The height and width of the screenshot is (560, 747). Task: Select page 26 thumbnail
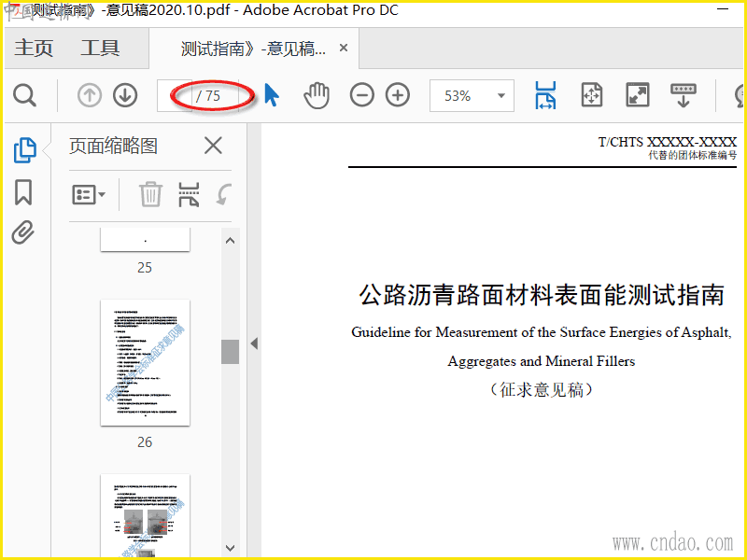[x=145, y=363]
